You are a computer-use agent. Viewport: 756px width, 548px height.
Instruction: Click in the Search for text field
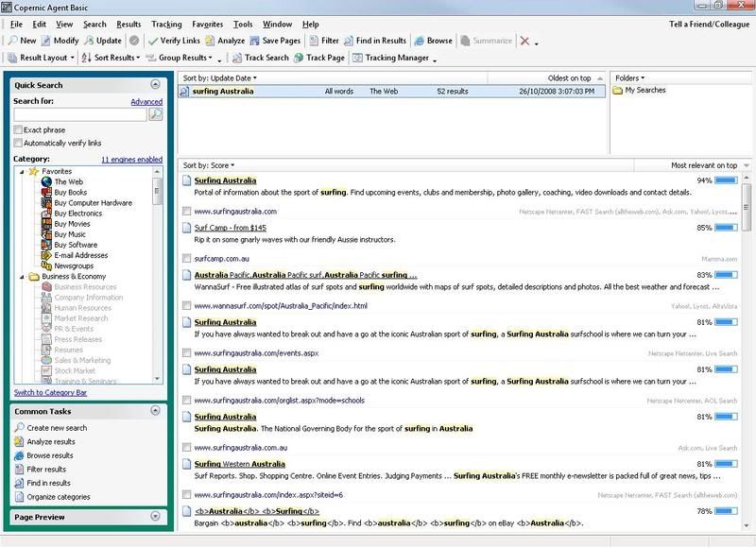point(80,114)
